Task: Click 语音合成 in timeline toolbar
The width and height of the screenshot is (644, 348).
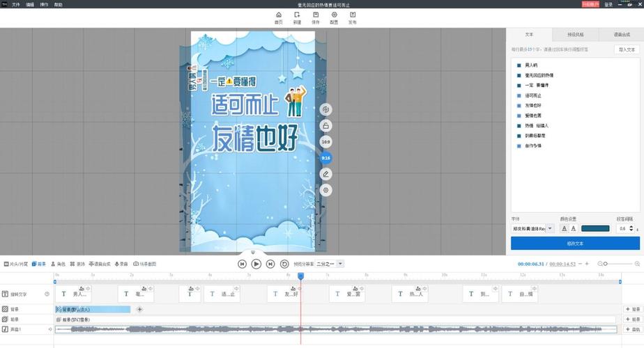Action: (x=100, y=264)
